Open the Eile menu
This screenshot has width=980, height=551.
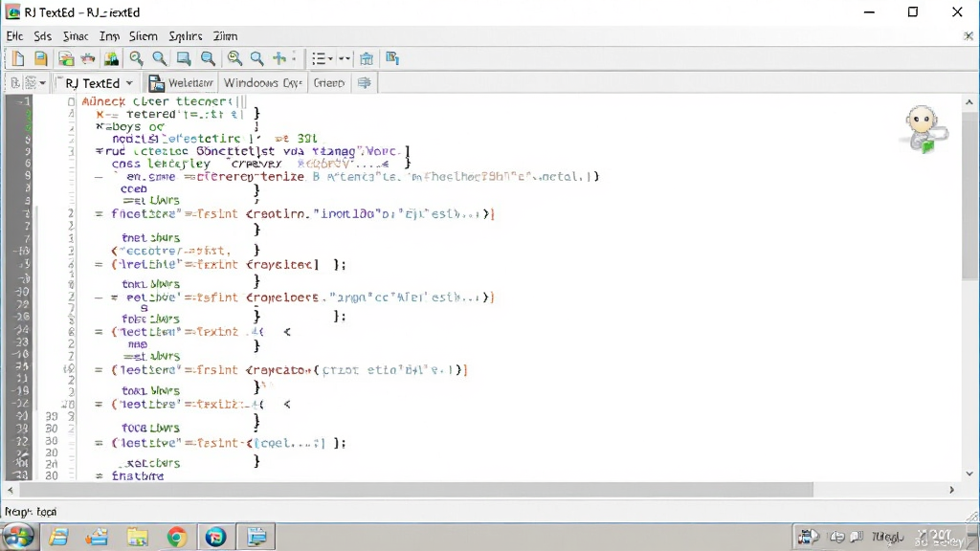[14, 36]
